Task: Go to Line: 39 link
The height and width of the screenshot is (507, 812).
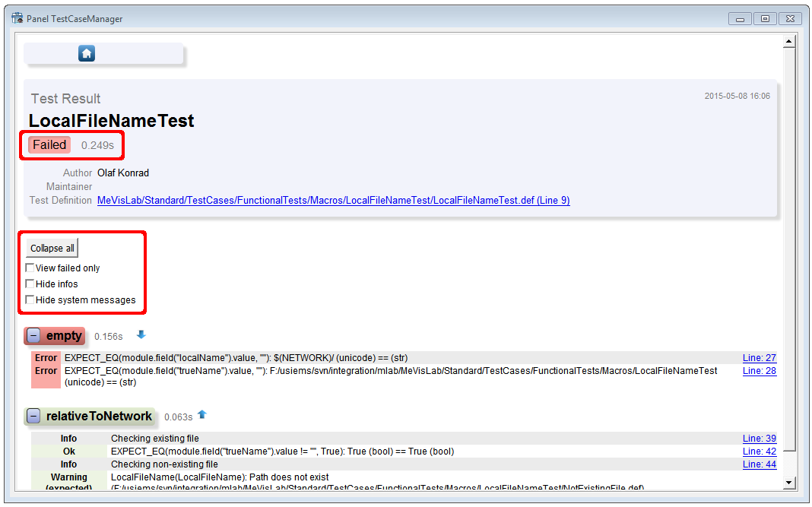Action: click(759, 439)
